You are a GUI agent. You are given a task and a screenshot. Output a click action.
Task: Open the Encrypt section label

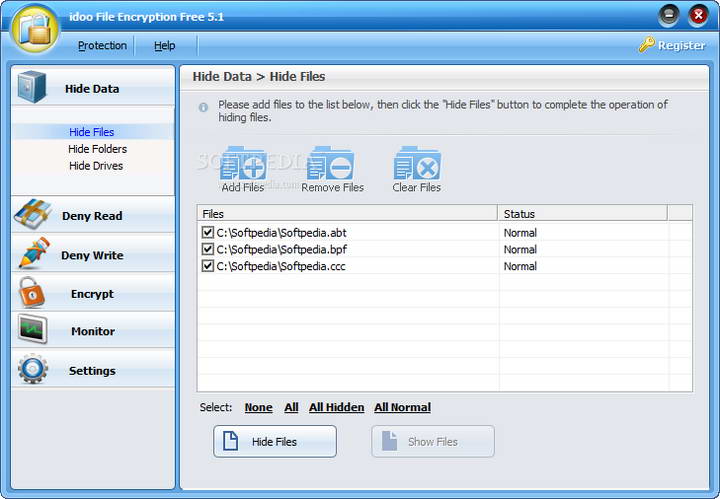pyautogui.click(x=92, y=294)
